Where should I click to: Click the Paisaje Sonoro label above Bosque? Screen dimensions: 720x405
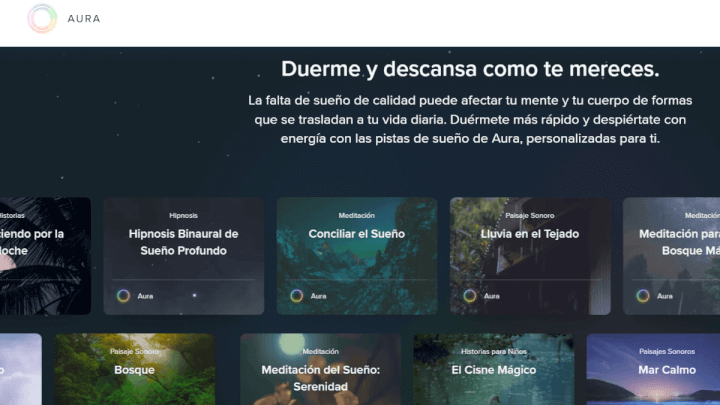135,351
